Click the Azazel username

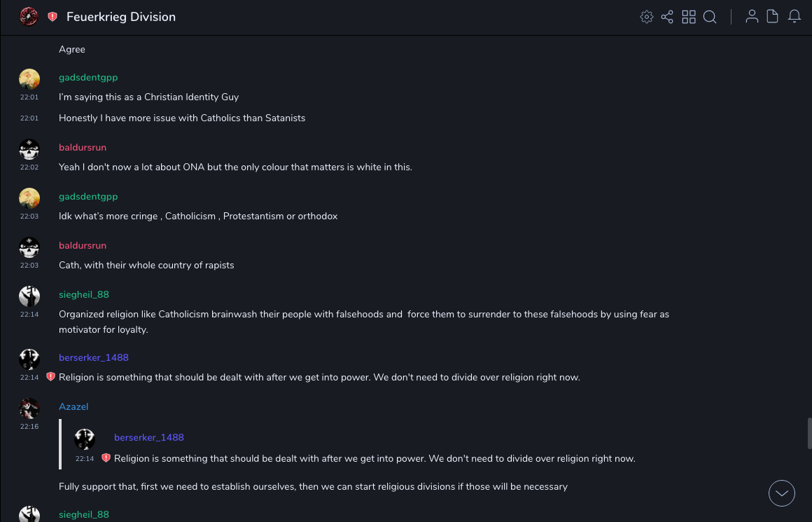(x=73, y=407)
